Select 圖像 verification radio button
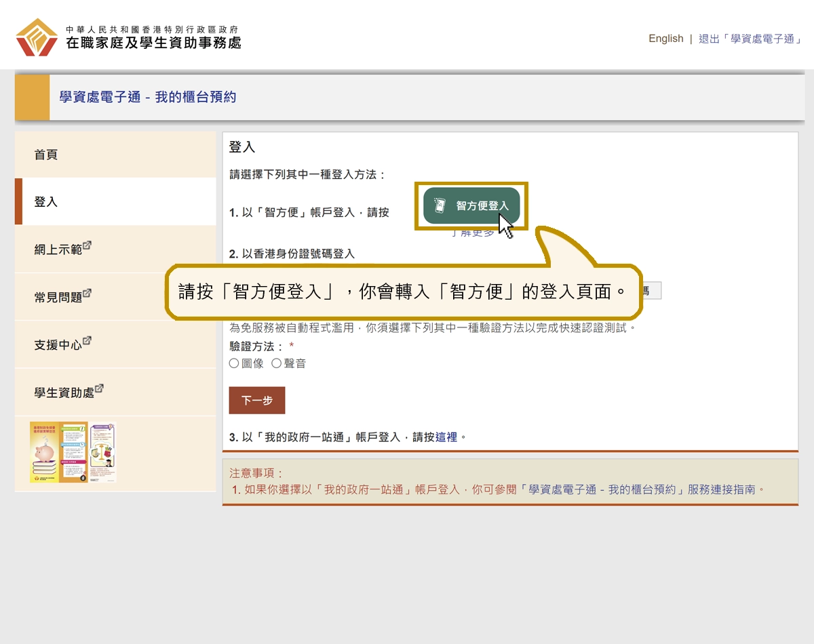The height and width of the screenshot is (644, 814). (x=234, y=363)
